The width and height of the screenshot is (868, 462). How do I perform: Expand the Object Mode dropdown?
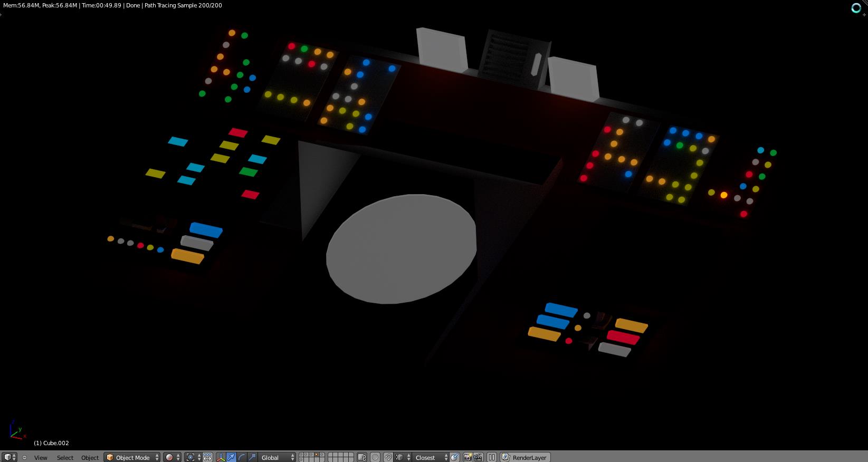tap(132, 457)
